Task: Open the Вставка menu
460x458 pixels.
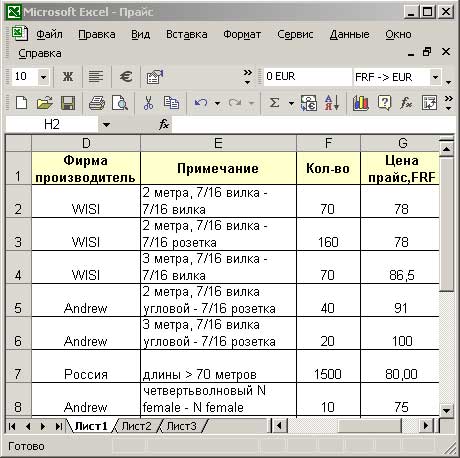Action: click(x=187, y=34)
